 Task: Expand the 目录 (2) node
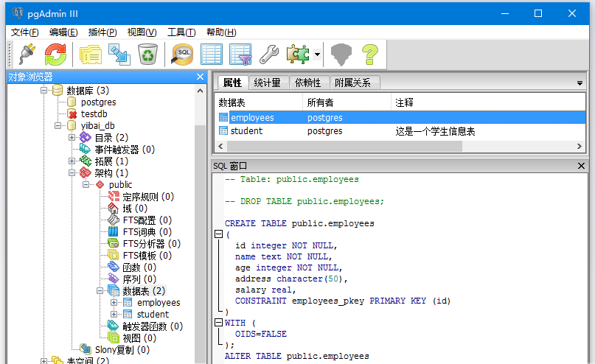tap(72, 137)
